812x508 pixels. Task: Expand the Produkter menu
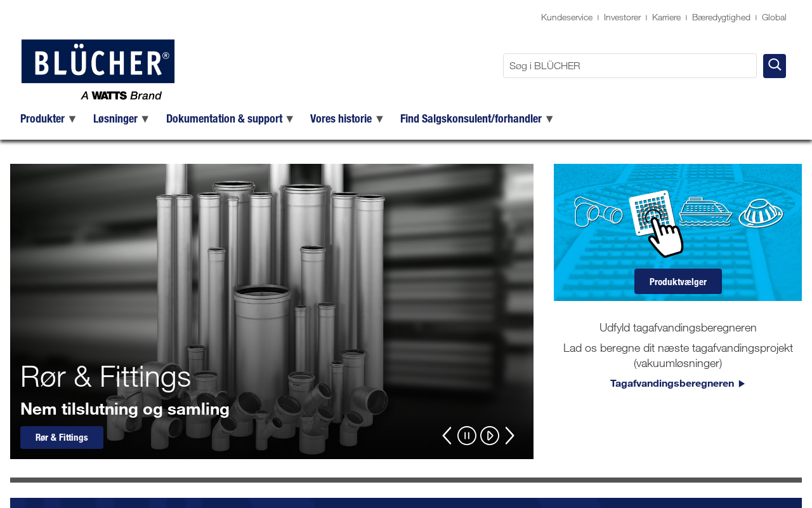coord(48,119)
